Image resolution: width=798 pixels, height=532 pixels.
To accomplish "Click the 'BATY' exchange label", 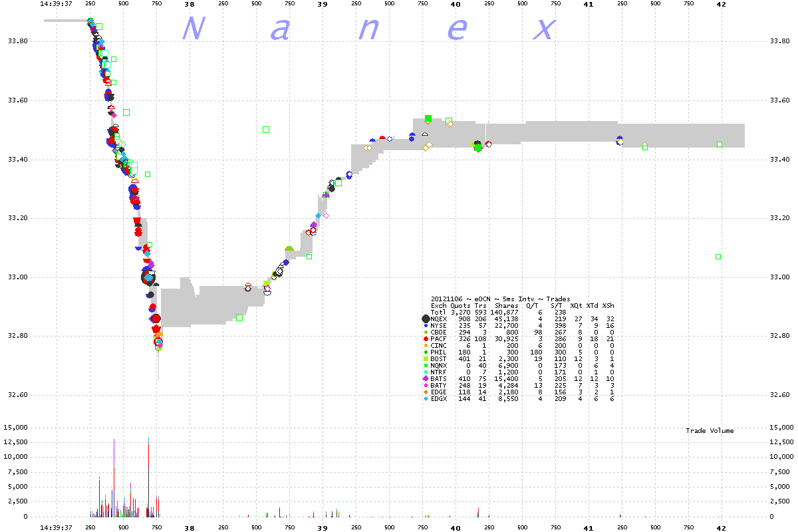I will click(439, 386).
